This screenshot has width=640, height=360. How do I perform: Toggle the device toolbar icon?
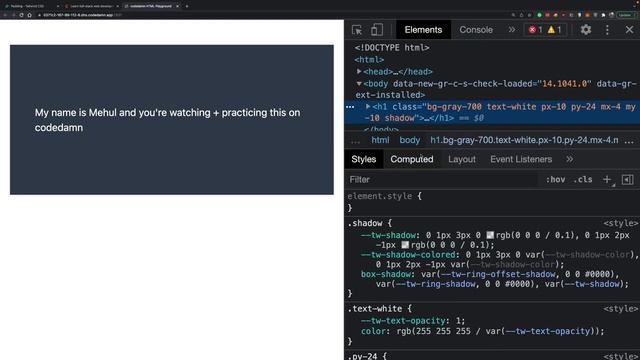click(x=377, y=30)
